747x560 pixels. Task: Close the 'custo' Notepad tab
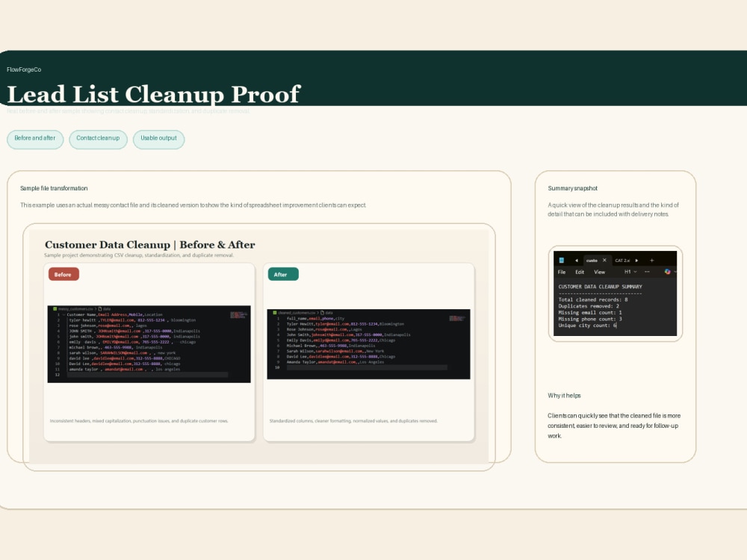click(x=604, y=261)
